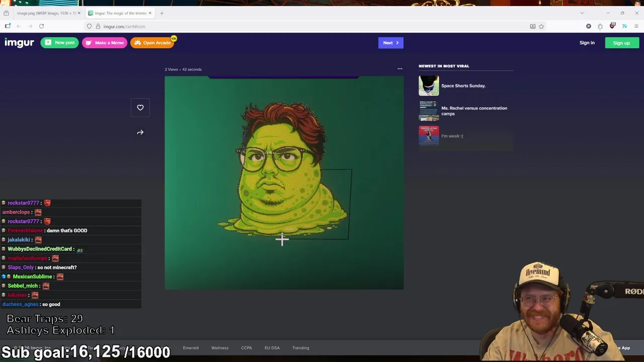Click chat username Sebbel_mich
The image size is (644, 362).
[23, 286]
